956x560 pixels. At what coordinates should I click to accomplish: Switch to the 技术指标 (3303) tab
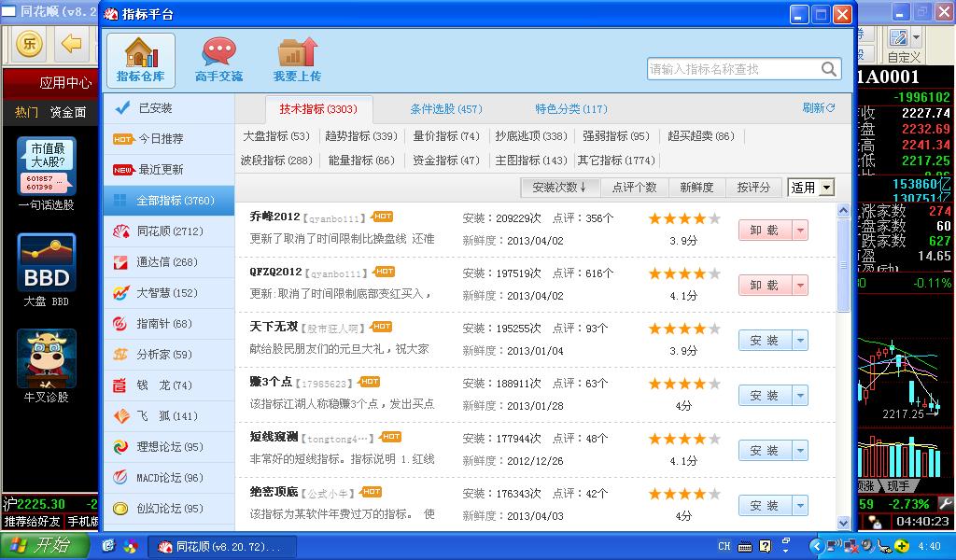pyautogui.click(x=318, y=109)
